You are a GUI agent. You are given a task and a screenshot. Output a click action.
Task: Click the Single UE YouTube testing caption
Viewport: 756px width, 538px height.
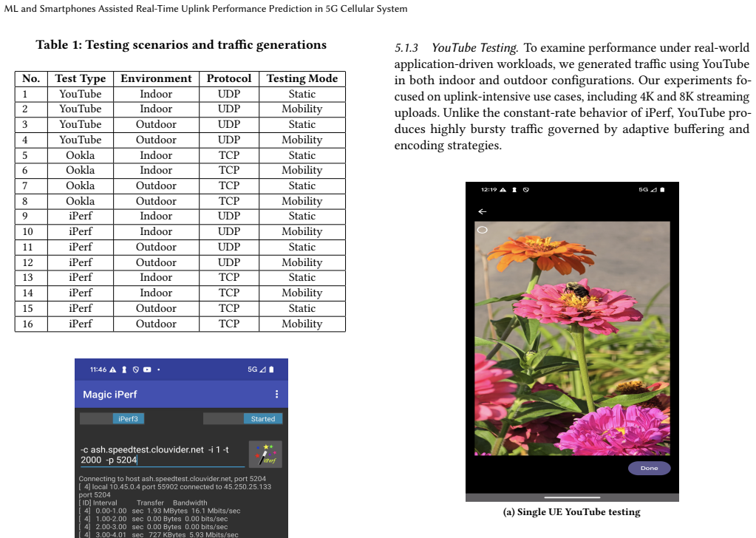(572, 512)
